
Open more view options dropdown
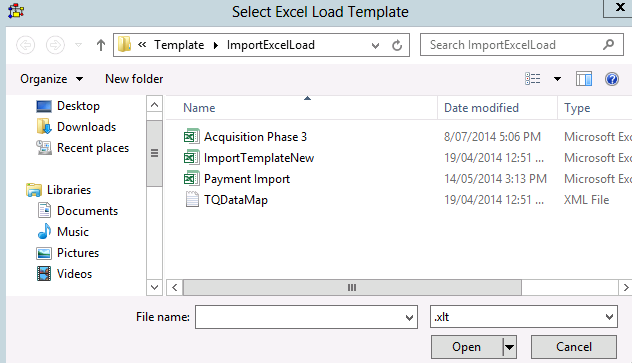pos(557,79)
